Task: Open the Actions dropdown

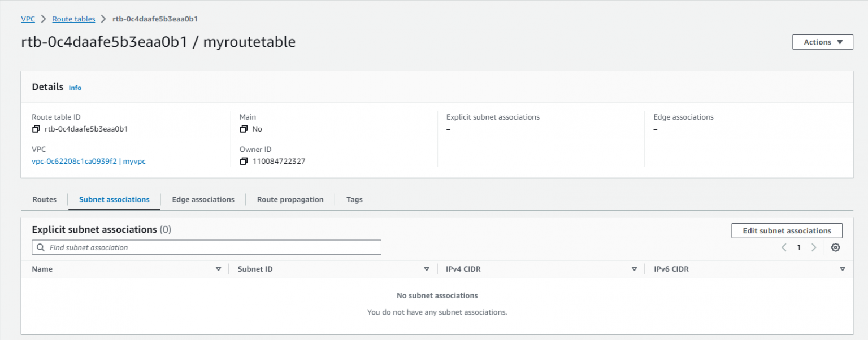Action: (x=822, y=42)
